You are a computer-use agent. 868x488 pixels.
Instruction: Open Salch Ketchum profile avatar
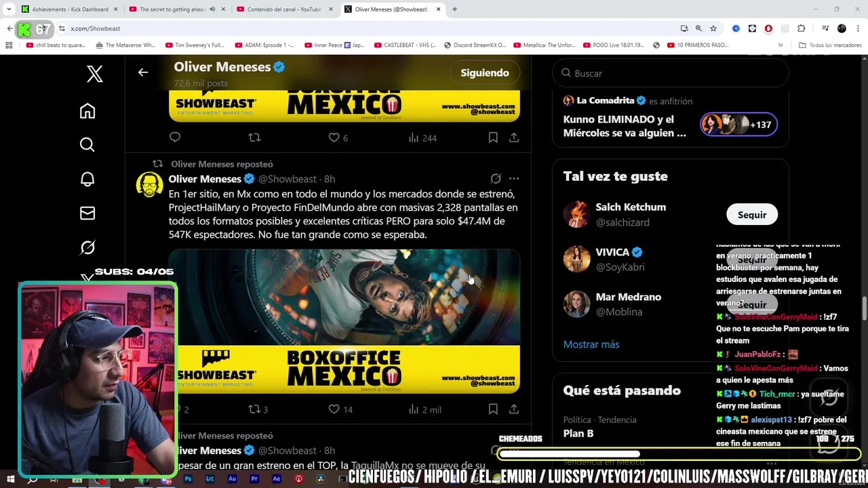[576, 214]
